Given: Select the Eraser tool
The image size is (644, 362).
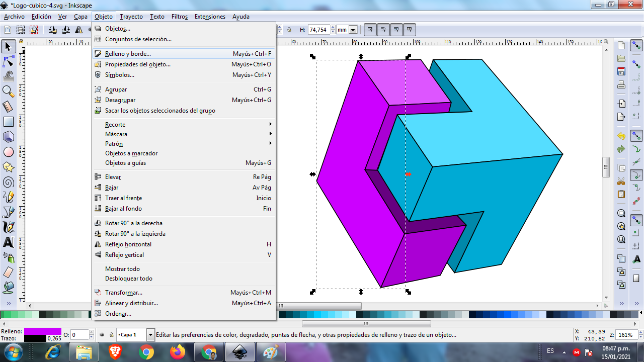Looking at the screenshot, I should coord(8,273).
